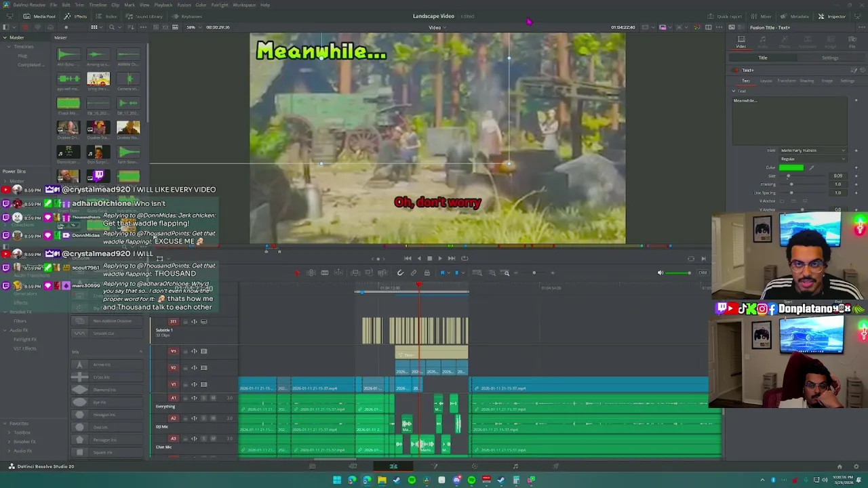Select the timeline Selection mode arrow
The image size is (868, 488).
[297, 273]
